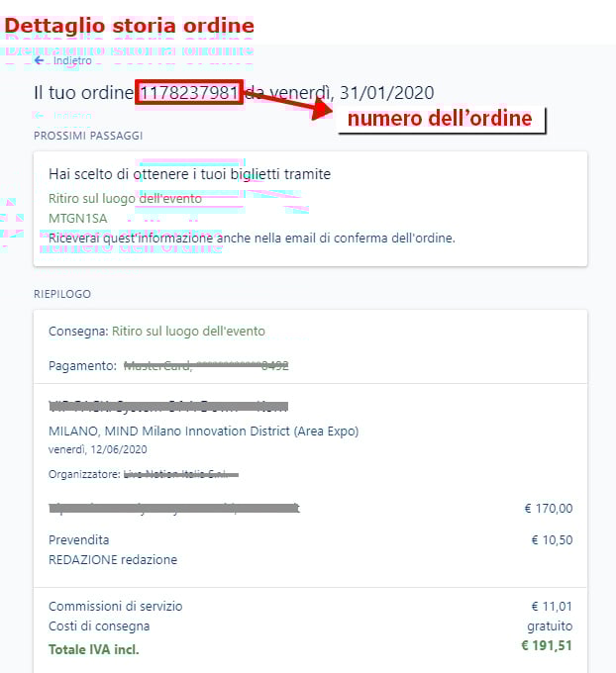Click the event date venerdì, 12/06/2020
This screenshot has height=673, width=616.
pyautogui.click(x=97, y=449)
